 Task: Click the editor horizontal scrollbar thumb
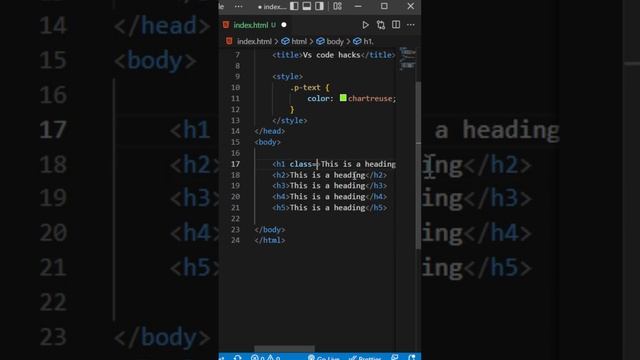coord(284,349)
